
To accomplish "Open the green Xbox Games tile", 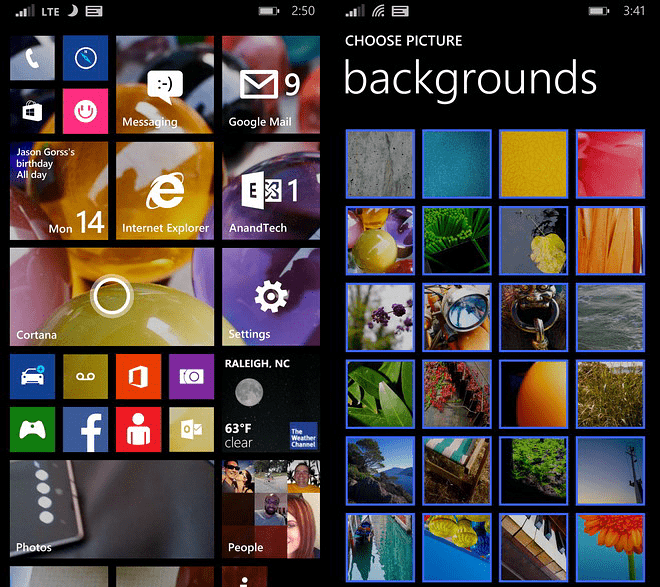I will 32,429.
